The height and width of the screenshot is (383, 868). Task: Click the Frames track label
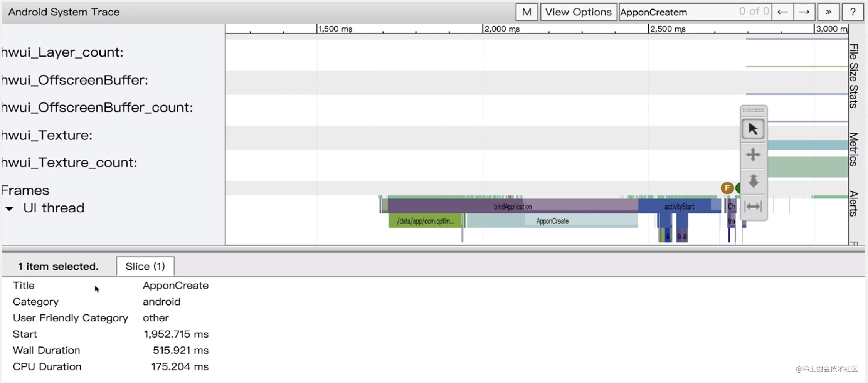pos(25,190)
